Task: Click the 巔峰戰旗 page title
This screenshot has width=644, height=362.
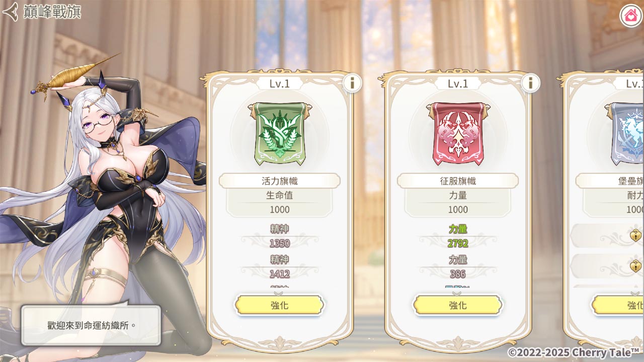Action: [52, 12]
